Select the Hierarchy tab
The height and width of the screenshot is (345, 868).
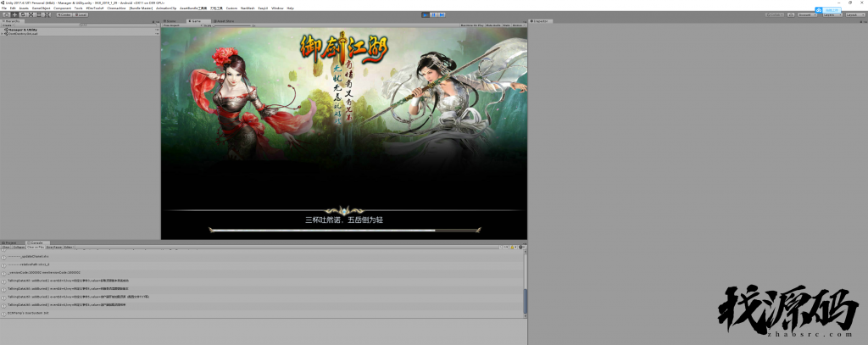click(12, 21)
